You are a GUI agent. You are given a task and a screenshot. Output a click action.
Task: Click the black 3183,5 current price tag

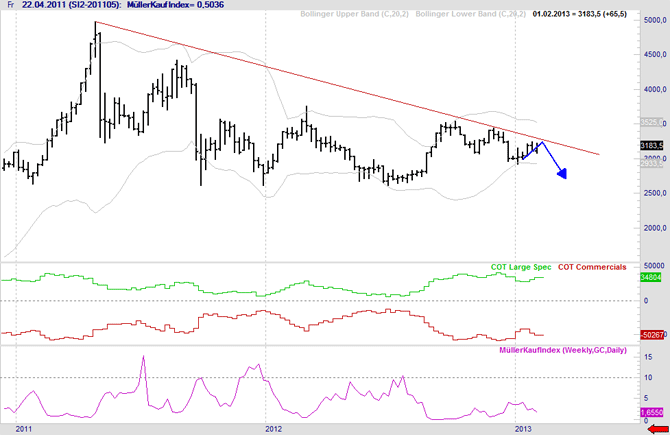tap(652, 145)
